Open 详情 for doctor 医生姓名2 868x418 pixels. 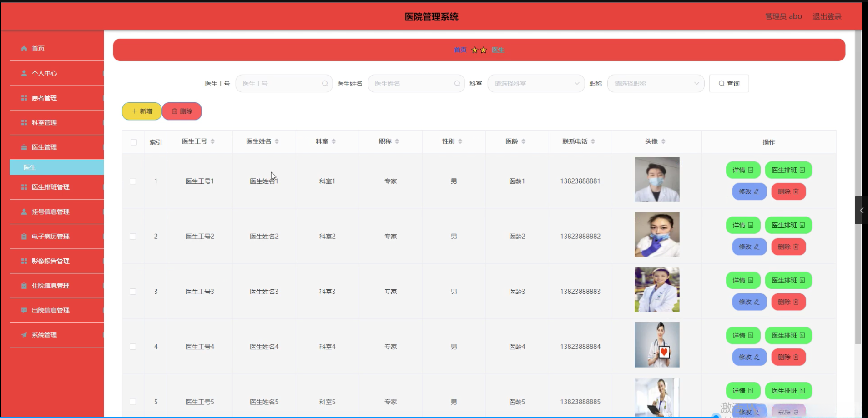(x=742, y=225)
